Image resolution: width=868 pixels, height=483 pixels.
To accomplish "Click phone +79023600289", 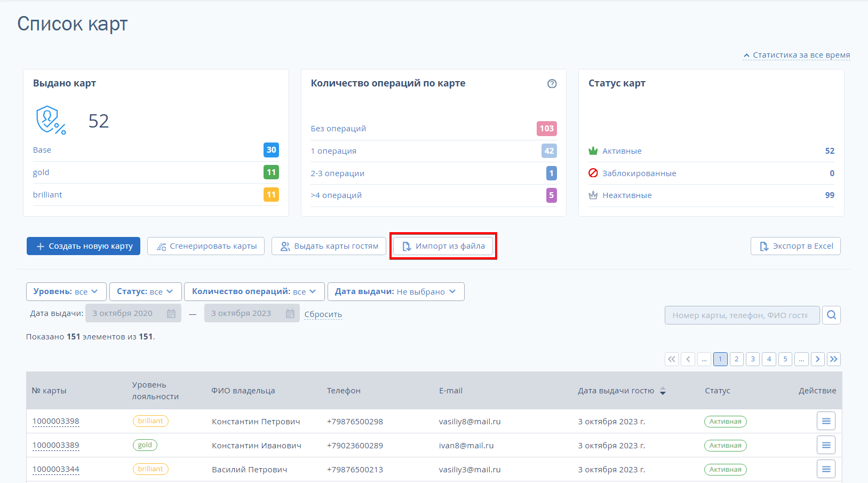I will click(x=355, y=446).
